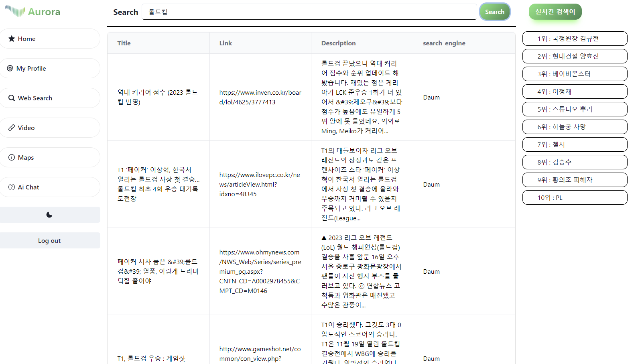The width and height of the screenshot is (638, 364).
Task: Click the Aurora brand name text
Action: 44,12
